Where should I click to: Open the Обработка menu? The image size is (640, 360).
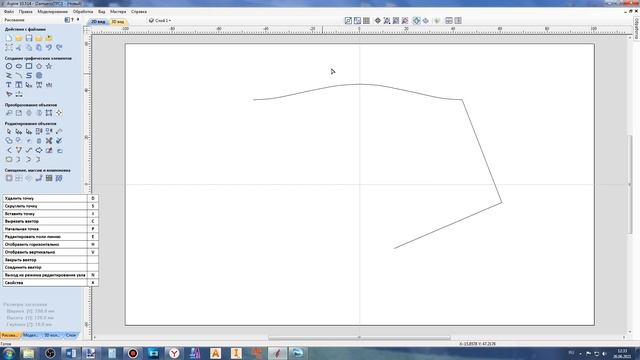83,11
